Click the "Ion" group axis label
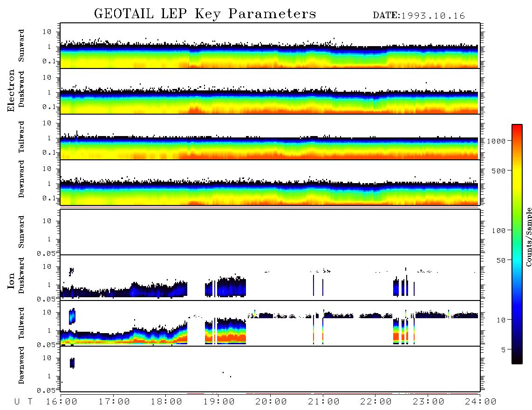This screenshot has height=410, width=532. (11, 281)
